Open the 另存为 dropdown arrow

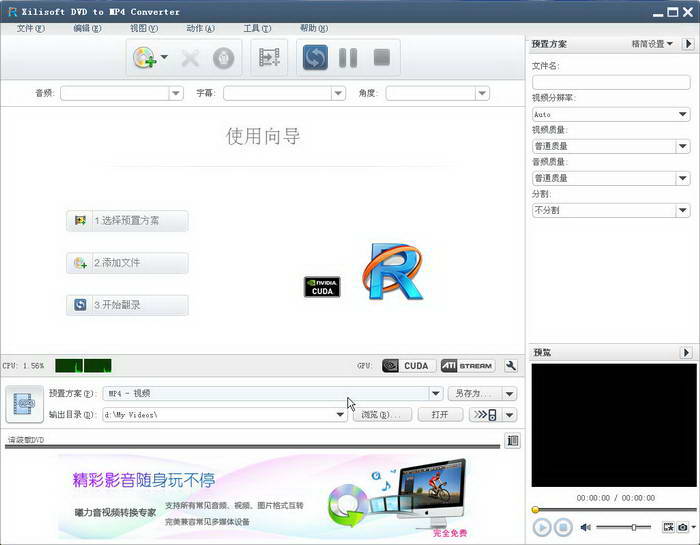pyautogui.click(x=510, y=394)
